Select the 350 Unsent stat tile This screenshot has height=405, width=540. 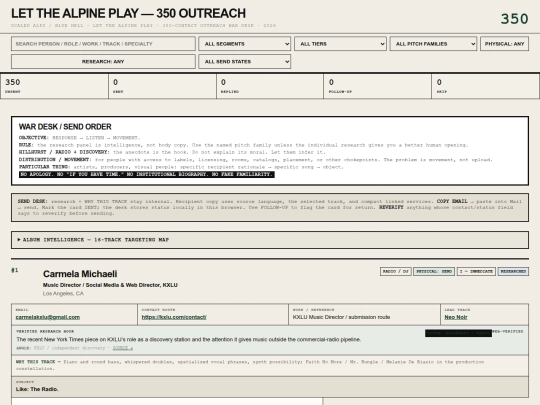pos(54,86)
